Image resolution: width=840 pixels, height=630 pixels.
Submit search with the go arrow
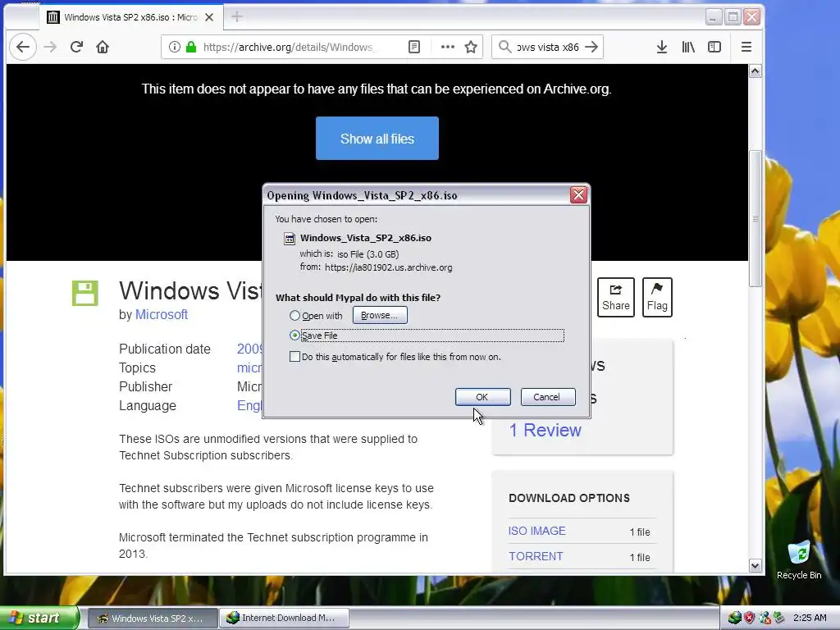pos(591,47)
